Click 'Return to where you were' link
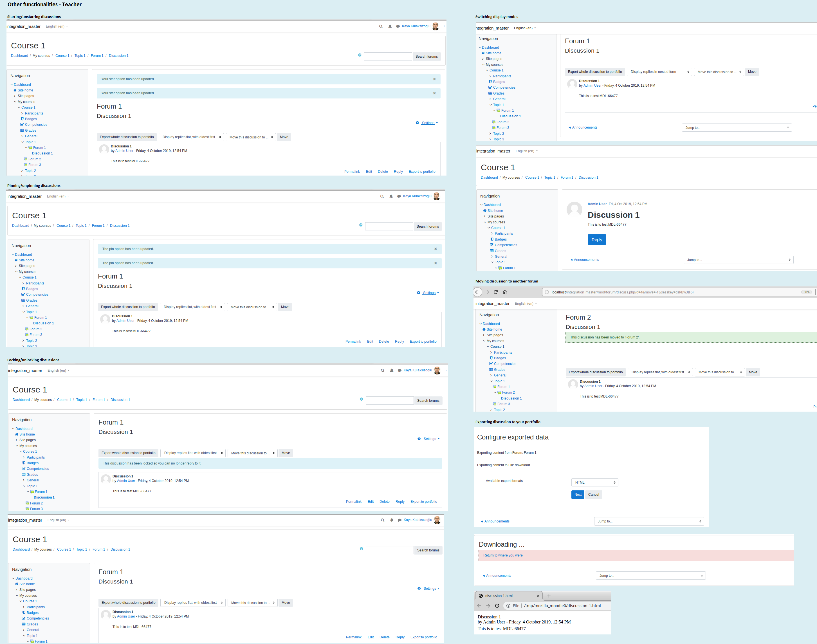Screen dimensions: 817x644 click(503, 555)
